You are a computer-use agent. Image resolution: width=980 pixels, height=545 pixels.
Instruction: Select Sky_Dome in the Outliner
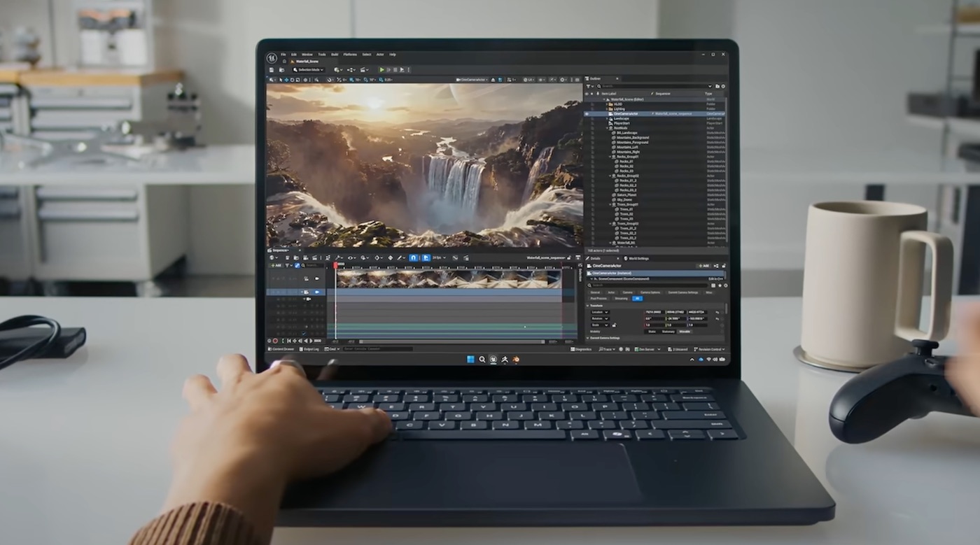pos(625,199)
